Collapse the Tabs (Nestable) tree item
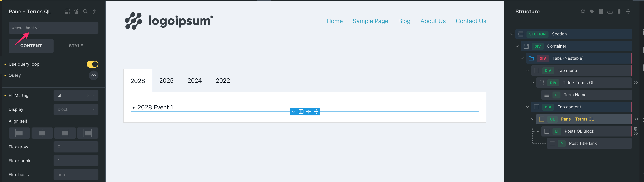Viewport: 644px width, 182px height. tap(522, 58)
